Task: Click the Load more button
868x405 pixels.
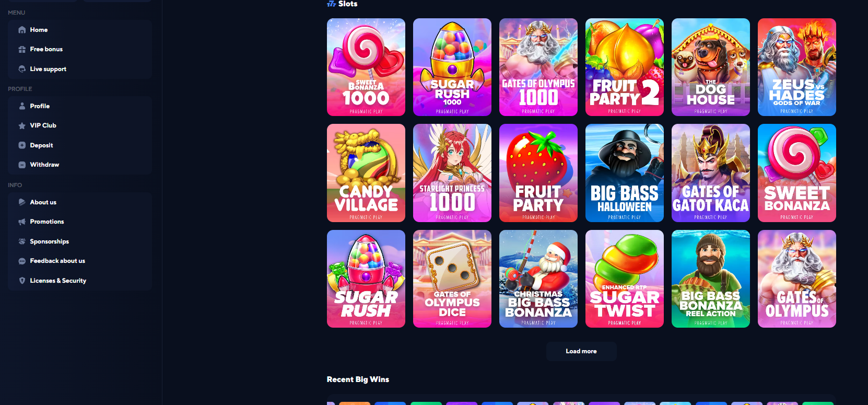Action: (581, 351)
